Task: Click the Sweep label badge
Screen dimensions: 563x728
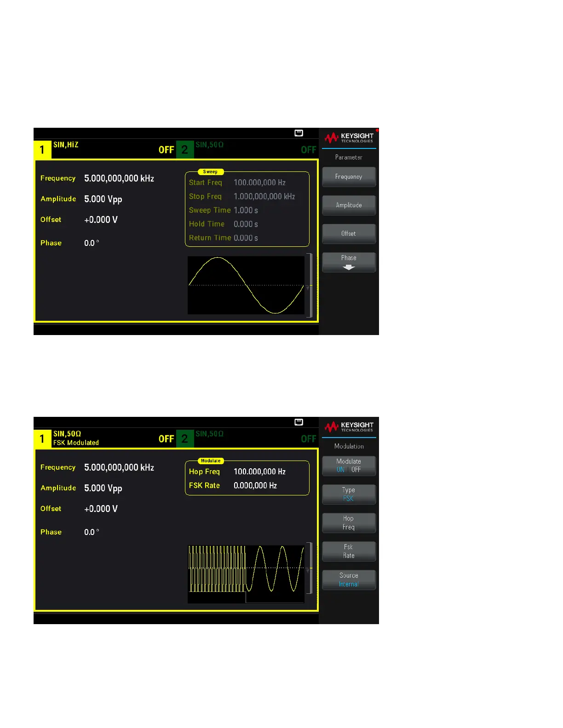Action: click(x=210, y=171)
